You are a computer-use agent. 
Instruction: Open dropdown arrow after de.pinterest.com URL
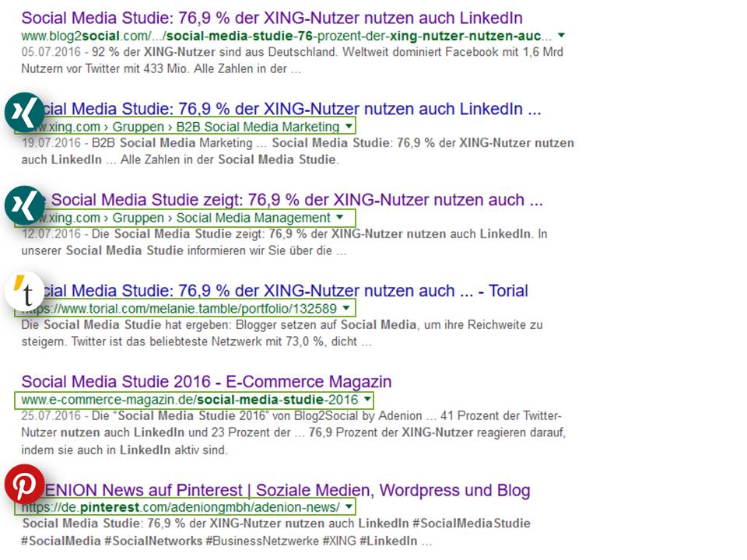pos(349,506)
